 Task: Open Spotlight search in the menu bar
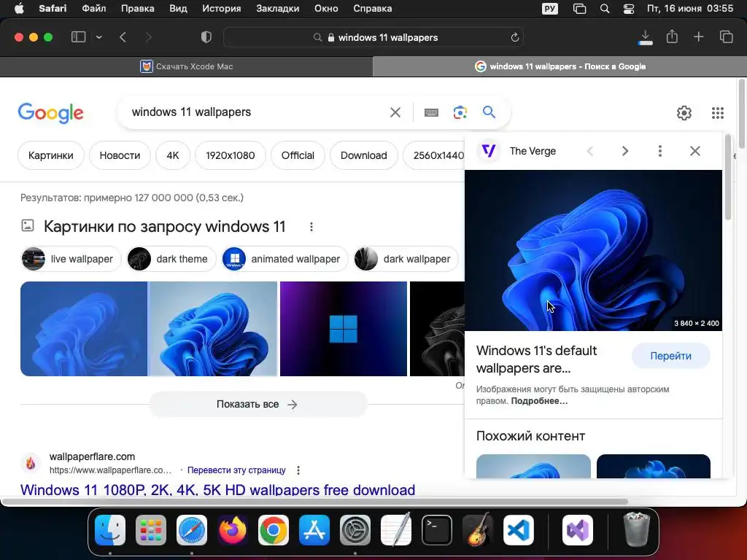tap(605, 9)
